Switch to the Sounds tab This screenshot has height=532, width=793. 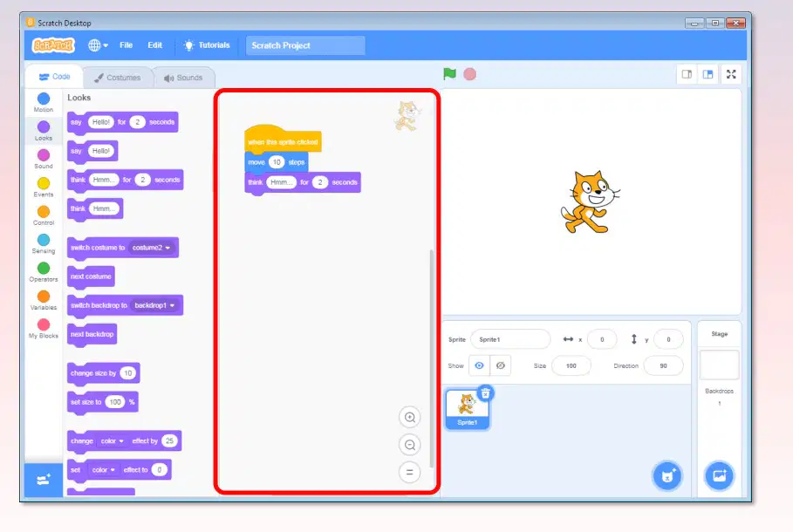(x=183, y=78)
